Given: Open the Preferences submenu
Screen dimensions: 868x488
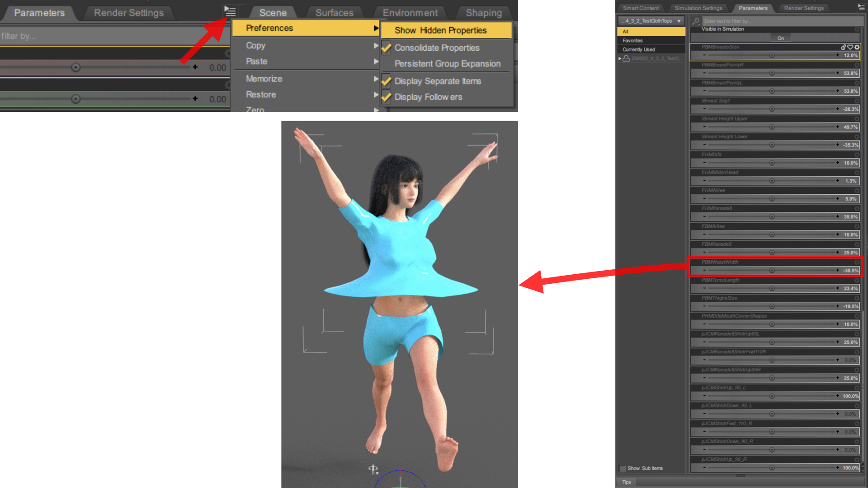Looking at the screenshot, I should 306,28.
